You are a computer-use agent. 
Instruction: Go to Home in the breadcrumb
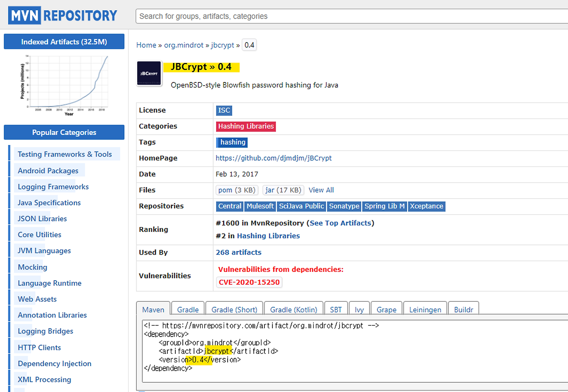coord(146,45)
